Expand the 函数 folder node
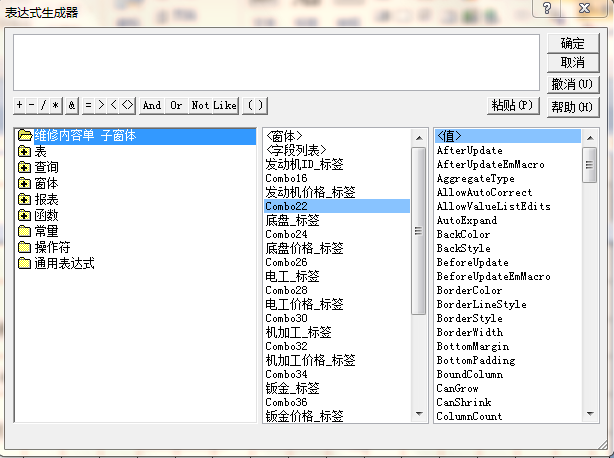Screen dimensions: 614x458 24,215
